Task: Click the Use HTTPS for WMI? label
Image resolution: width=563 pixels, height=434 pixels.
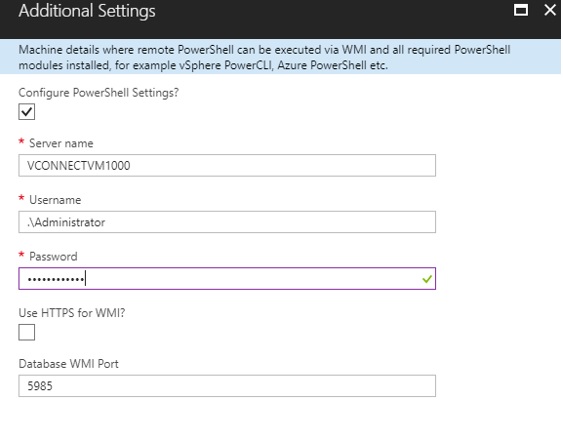Action: point(72,313)
